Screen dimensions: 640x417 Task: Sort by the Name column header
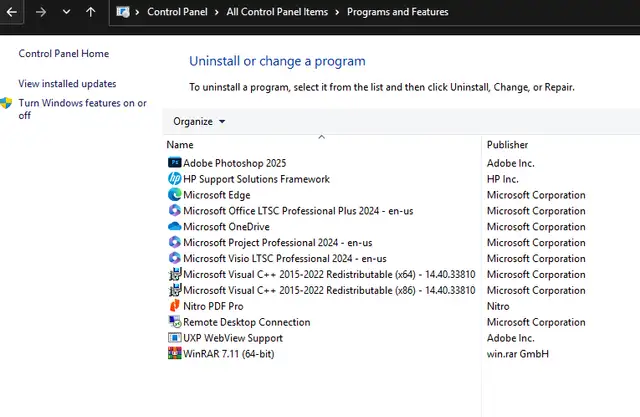coord(180,145)
